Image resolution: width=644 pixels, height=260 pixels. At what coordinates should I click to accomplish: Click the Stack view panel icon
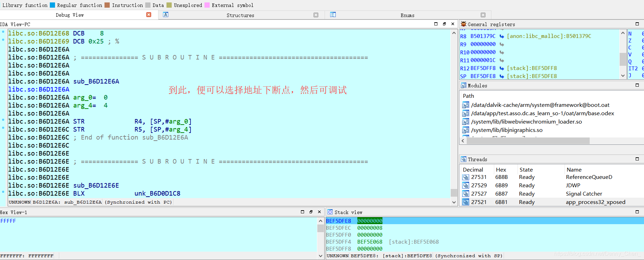(x=330, y=212)
